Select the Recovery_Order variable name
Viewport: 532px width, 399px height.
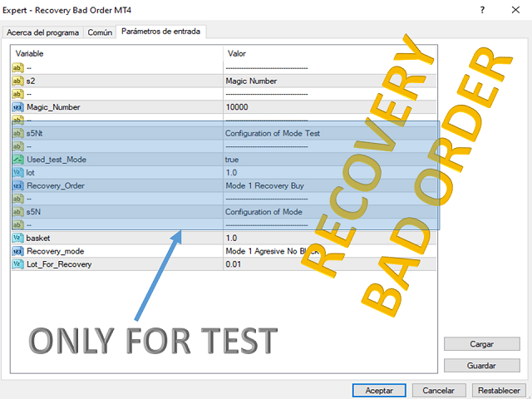coord(56,185)
